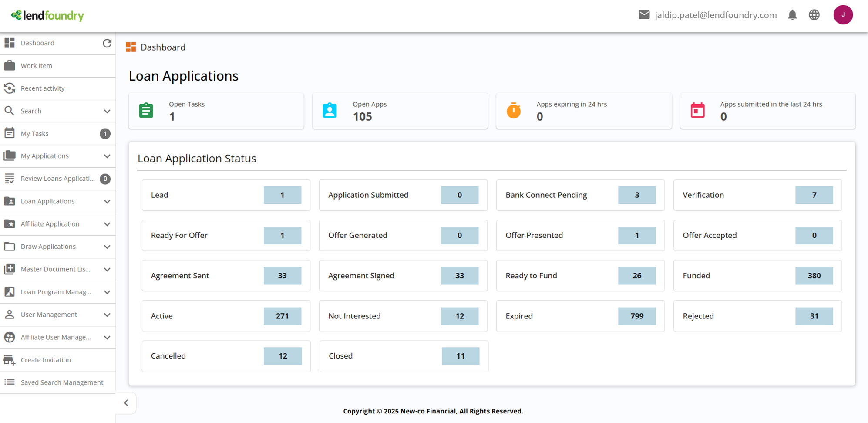Viewport: 868px width, 423px height.
Task: Expand the User Management section
Action: (107, 315)
